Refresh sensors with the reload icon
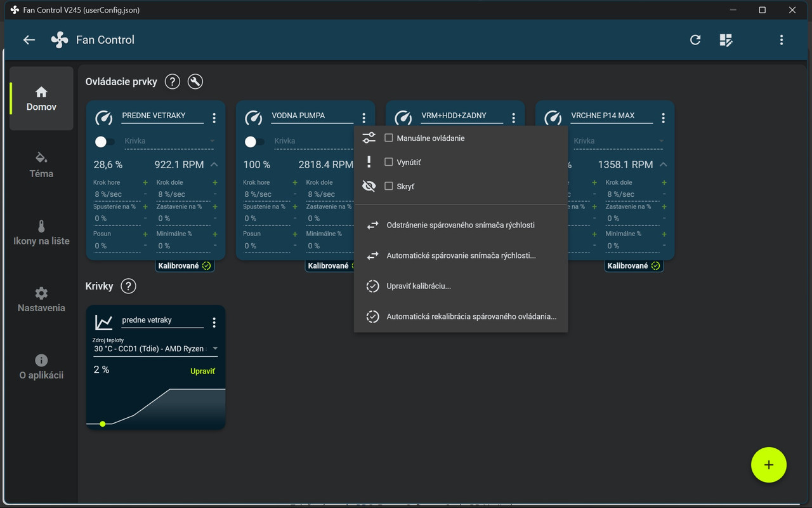 (695, 40)
